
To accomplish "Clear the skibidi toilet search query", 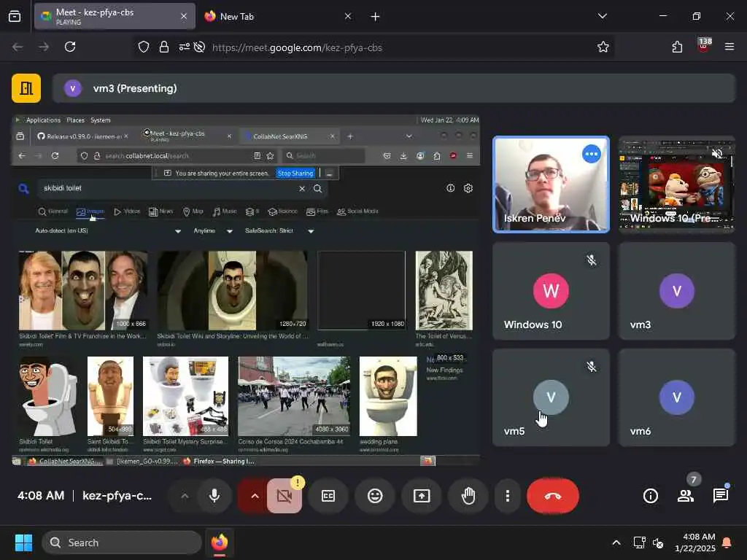I will coord(302,189).
